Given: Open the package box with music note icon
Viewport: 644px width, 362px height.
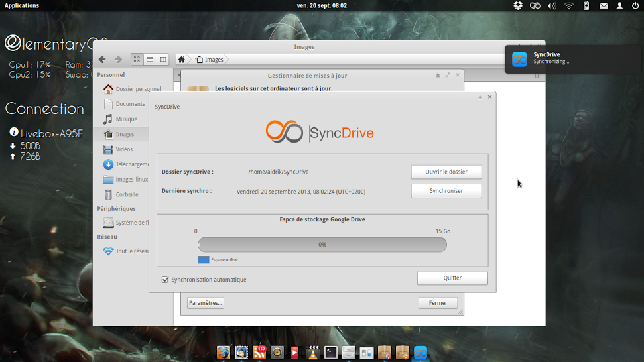Looking at the screenshot, I should tap(385, 353).
